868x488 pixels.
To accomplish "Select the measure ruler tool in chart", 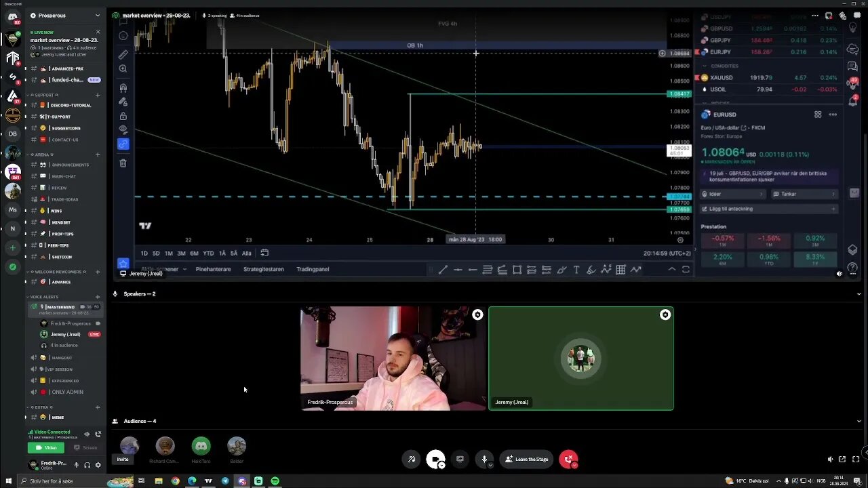I will pyautogui.click(x=123, y=54).
